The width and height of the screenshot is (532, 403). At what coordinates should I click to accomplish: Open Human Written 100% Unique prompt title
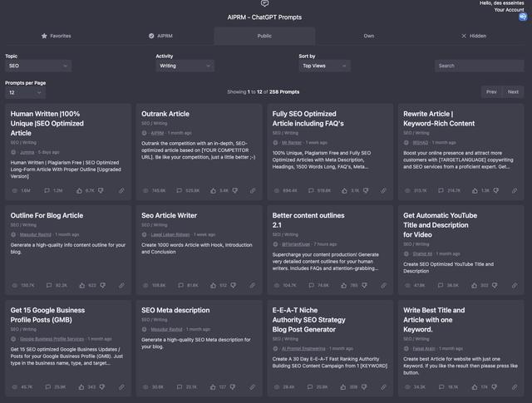click(x=47, y=123)
